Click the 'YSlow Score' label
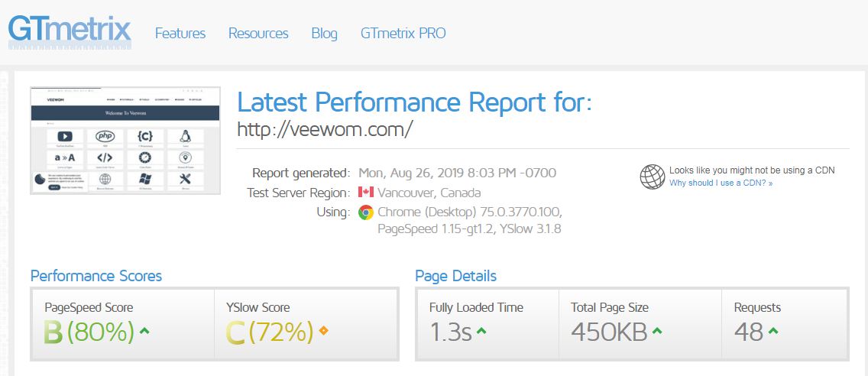 (258, 307)
